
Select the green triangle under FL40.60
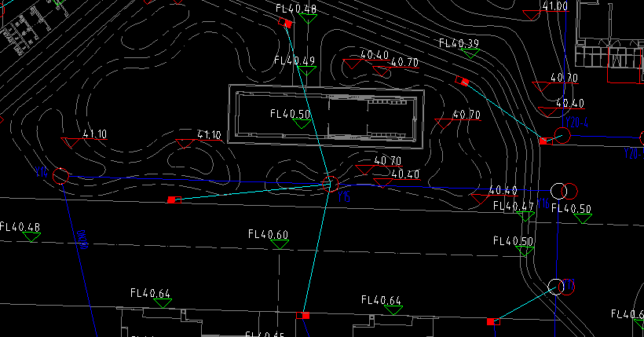click(280, 244)
